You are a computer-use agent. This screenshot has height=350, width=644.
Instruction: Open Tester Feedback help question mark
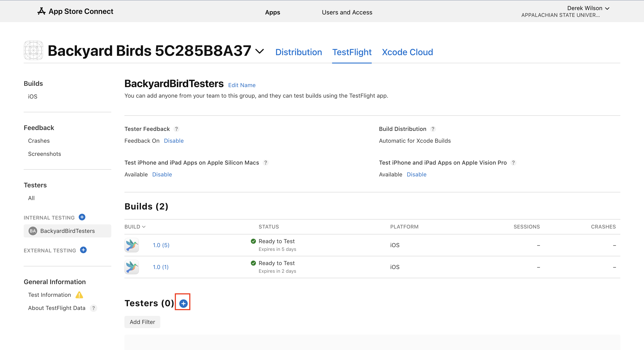click(176, 129)
